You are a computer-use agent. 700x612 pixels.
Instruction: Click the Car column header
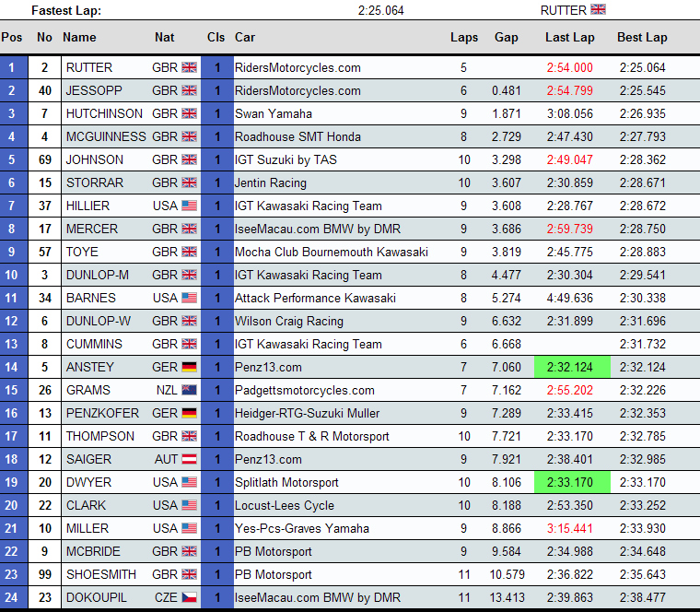click(x=245, y=37)
